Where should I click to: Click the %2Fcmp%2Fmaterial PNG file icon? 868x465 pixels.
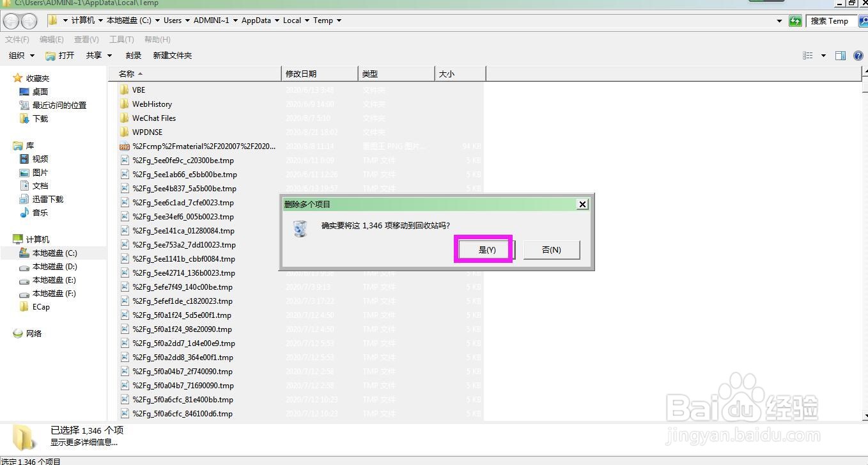click(125, 146)
